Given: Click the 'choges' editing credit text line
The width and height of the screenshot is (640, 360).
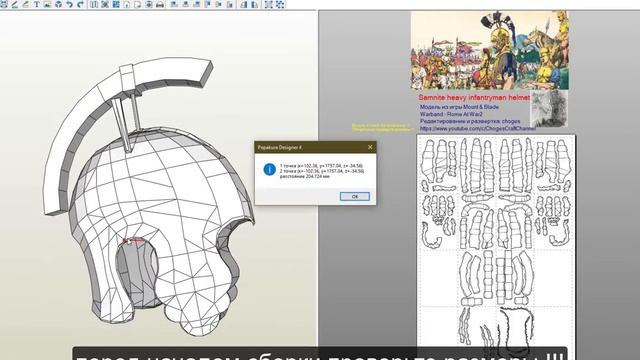Looking at the screenshot, I should [470, 121].
